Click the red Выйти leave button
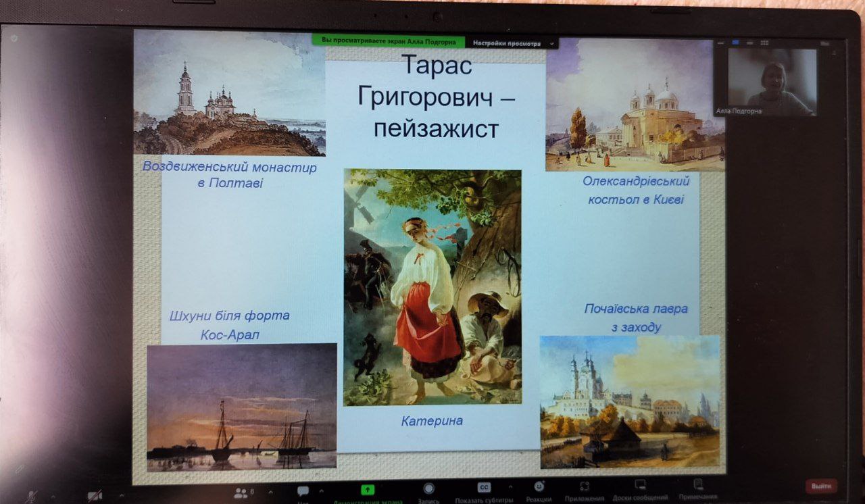 point(821,486)
